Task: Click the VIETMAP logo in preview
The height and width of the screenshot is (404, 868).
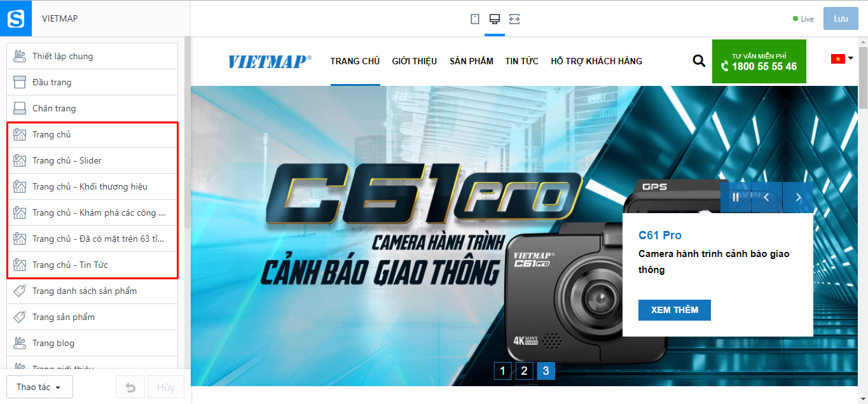Action: pos(270,61)
